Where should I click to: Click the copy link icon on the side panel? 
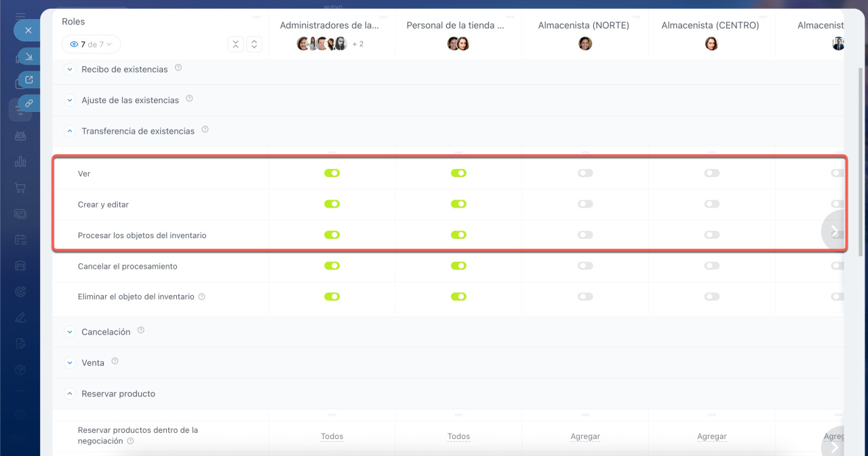[x=28, y=103]
